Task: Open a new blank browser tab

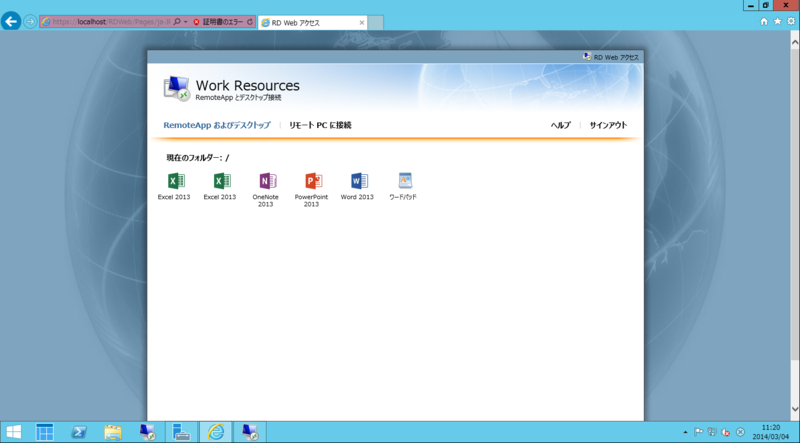Action: tap(376, 22)
